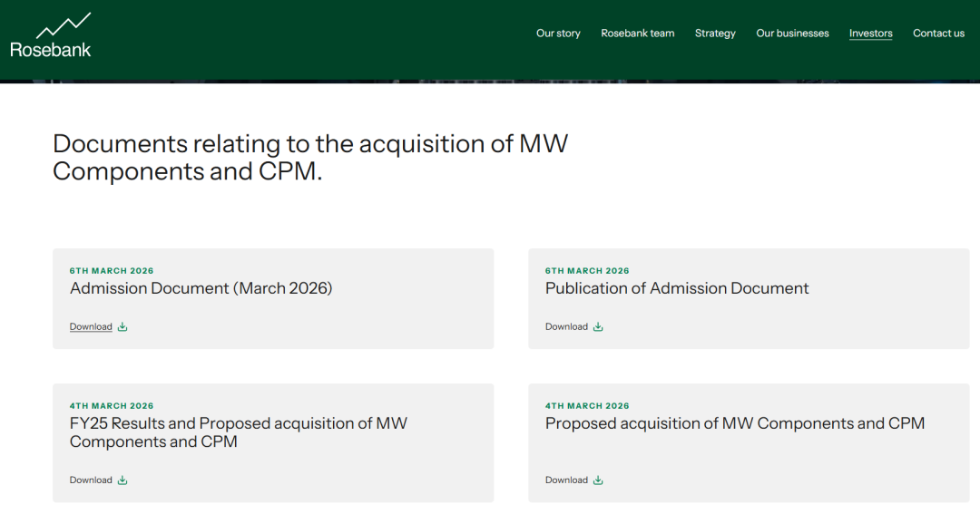
Task: Click Download link for Admission Document (March 2026)
Action: [91, 326]
